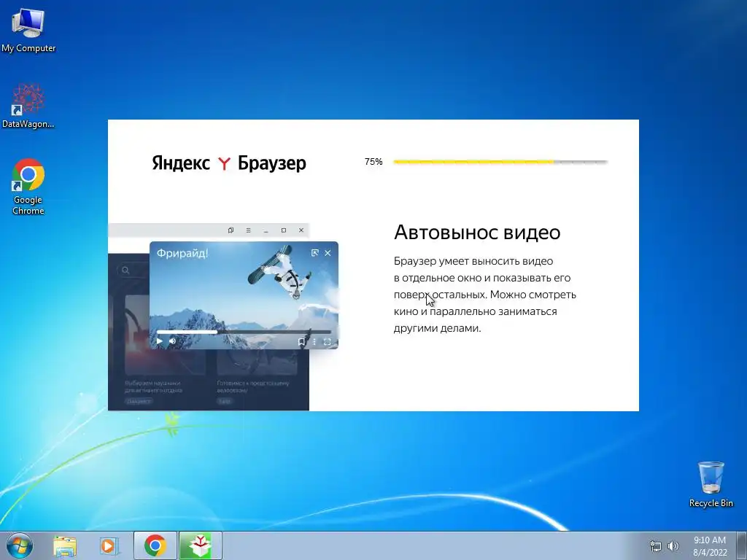Viewport: 747px width, 560px height.
Task: Click the Автовынос видео heading
Action: point(477,233)
